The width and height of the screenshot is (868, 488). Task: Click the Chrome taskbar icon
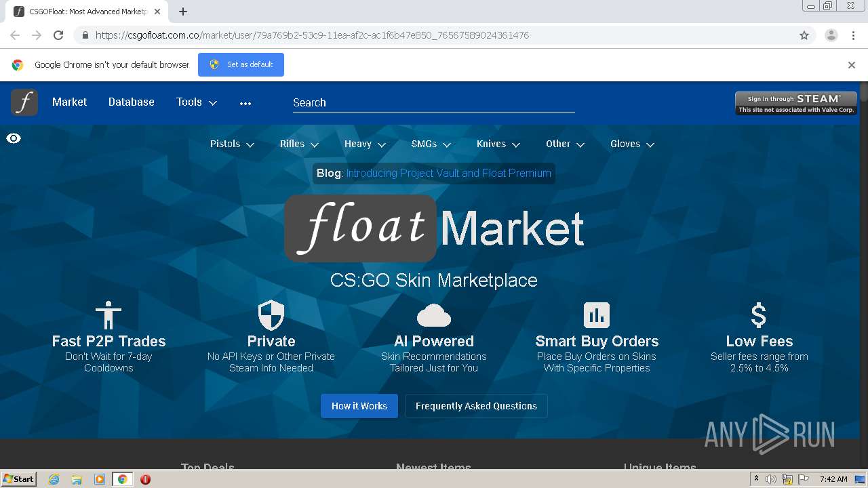pyautogui.click(x=123, y=479)
